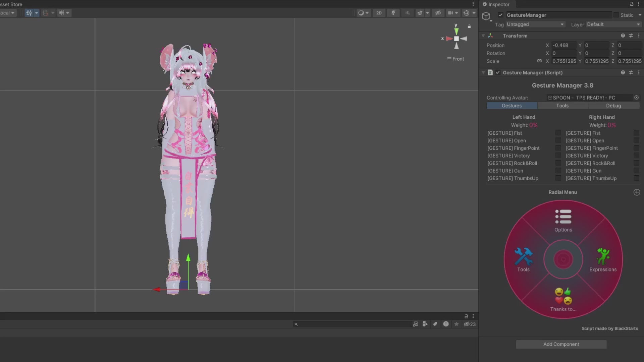The width and height of the screenshot is (644, 362).
Task: Switch to the Debug tab
Action: [x=613, y=106]
